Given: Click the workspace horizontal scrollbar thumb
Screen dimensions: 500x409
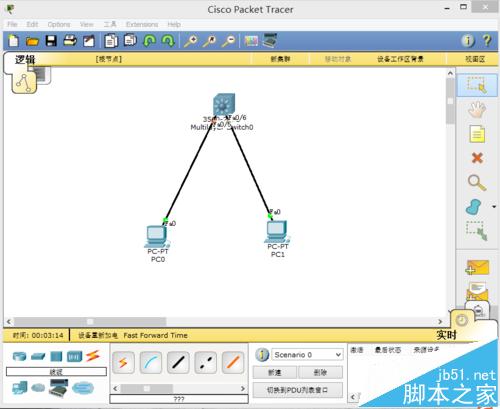Looking at the screenshot, I should pyautogui.click(x=90, y=322).
